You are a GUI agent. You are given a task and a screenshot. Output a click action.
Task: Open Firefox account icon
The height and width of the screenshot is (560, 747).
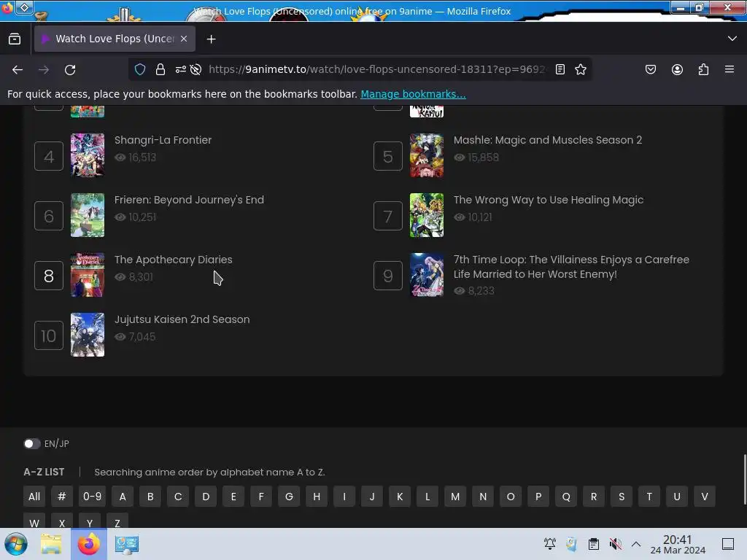pos(677,69)
